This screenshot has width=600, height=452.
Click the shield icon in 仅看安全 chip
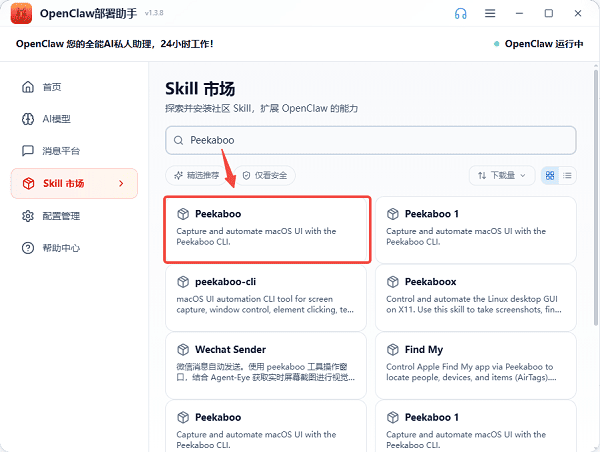click(246, 175)
